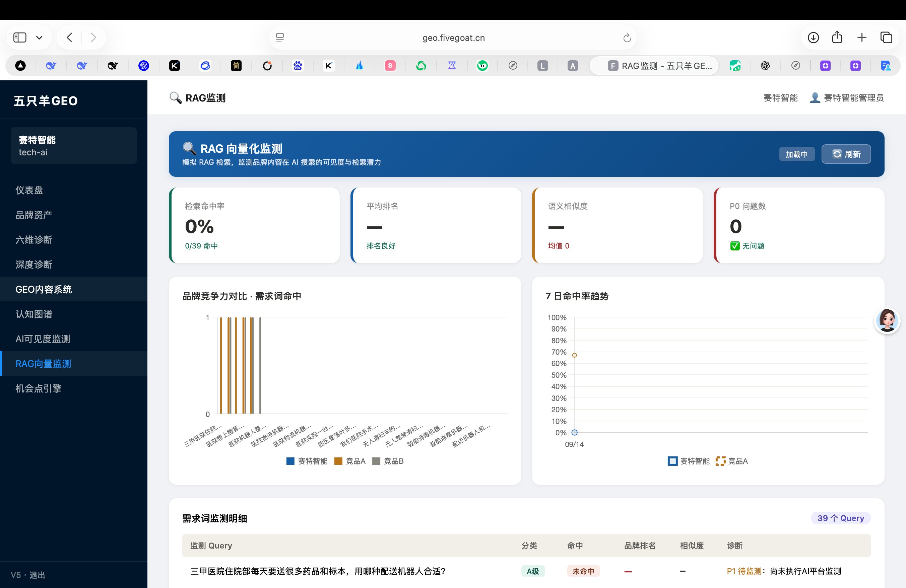
Task: Click the 赛特智能 company name in header
Action: [780, 98]
